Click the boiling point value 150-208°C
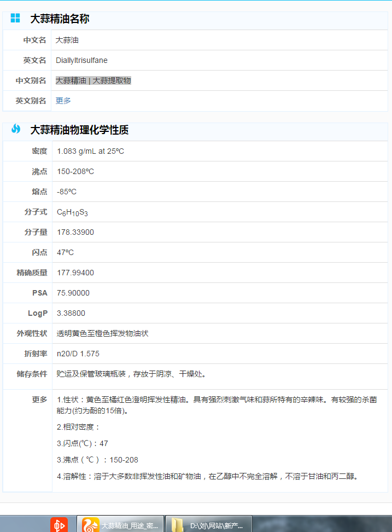Screen dimensions: 392x532 75,171
